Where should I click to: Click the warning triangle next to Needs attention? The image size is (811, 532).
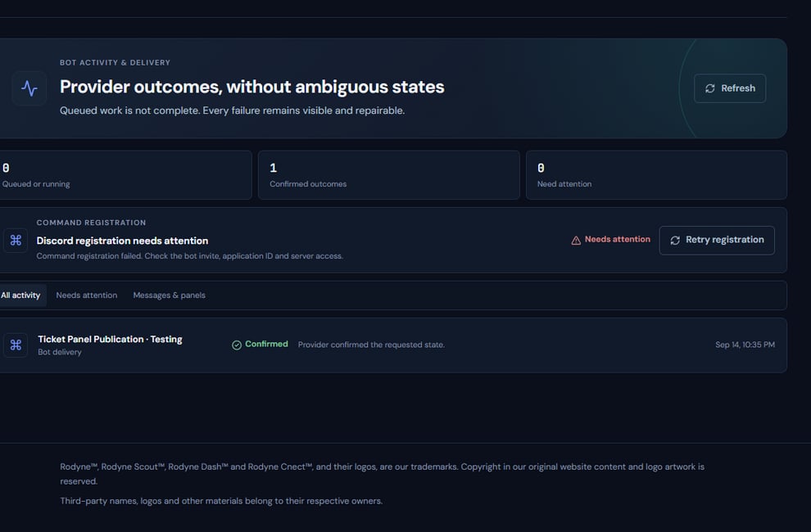coord(576,240)
